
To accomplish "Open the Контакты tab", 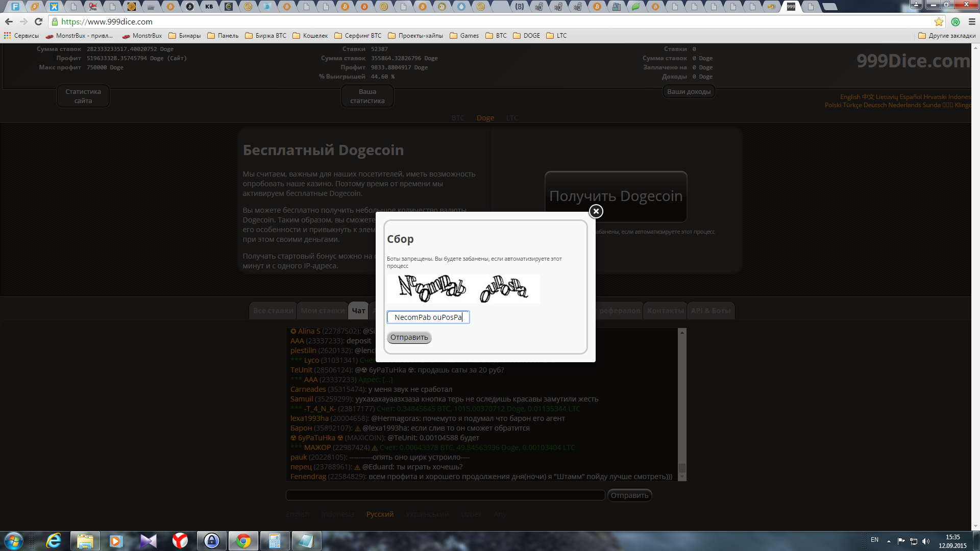I will [x=665, y=311].
